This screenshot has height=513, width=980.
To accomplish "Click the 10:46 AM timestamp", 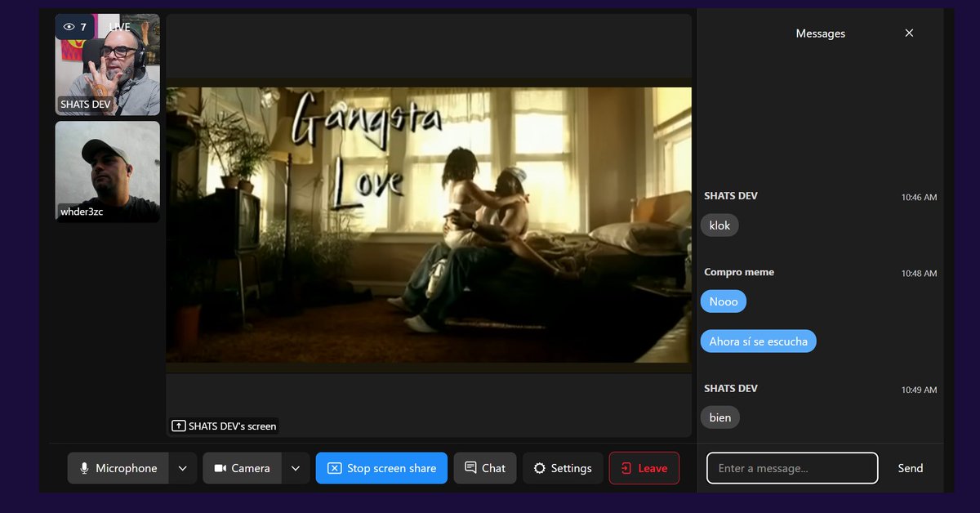I will [x=919, y=198].
